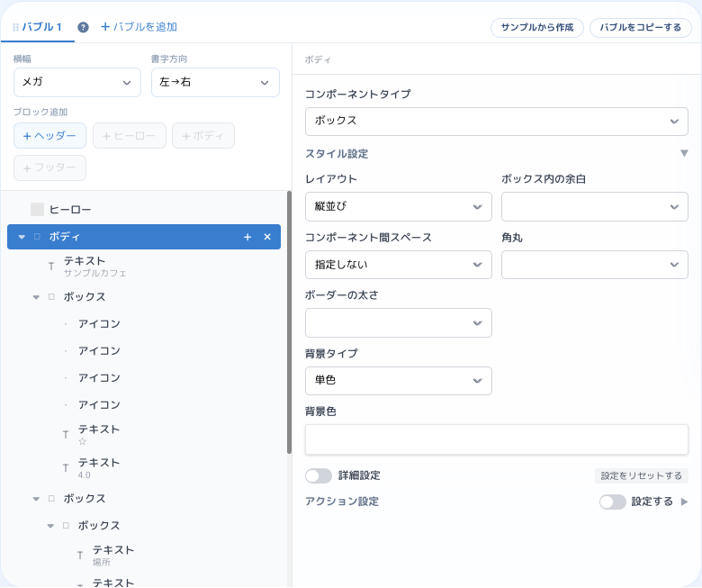Toggle the 詳細設定 switch
This screenshot has width=702, height=588.
[319, 475]
